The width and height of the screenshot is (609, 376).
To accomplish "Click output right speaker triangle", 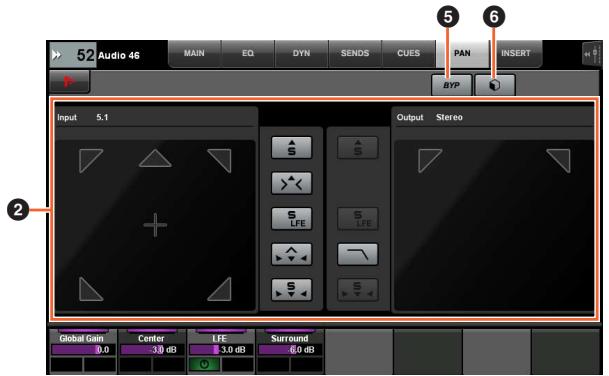I will [x=559, y=160].
